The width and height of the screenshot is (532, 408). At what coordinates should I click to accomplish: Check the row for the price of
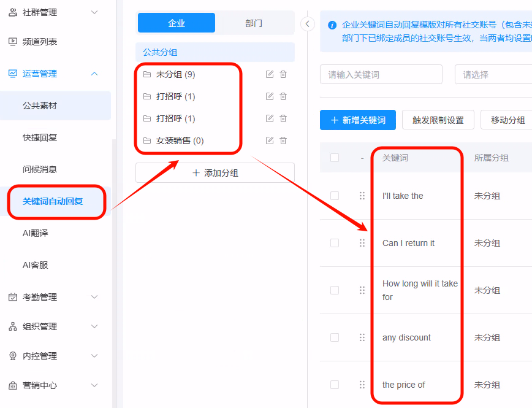tap(335, 385)
